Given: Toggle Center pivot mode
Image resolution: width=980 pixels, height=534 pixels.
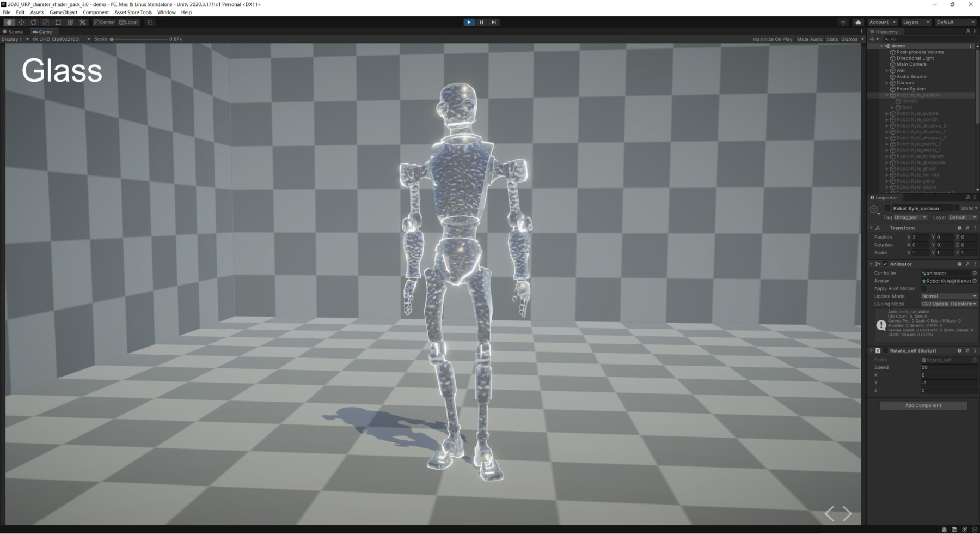Looking at the screenshot, I should 105,22.
